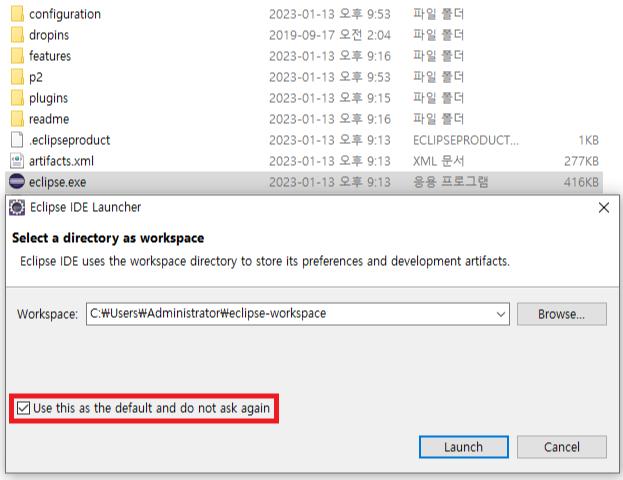
Task: Click the dropins folder icon
Action: pos(17,35)
